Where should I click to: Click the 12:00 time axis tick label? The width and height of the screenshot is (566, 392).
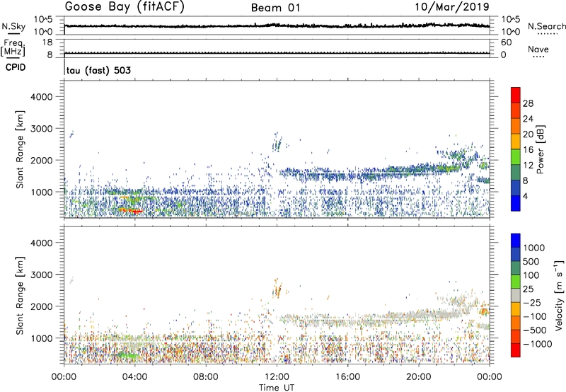tap(277, 377)
